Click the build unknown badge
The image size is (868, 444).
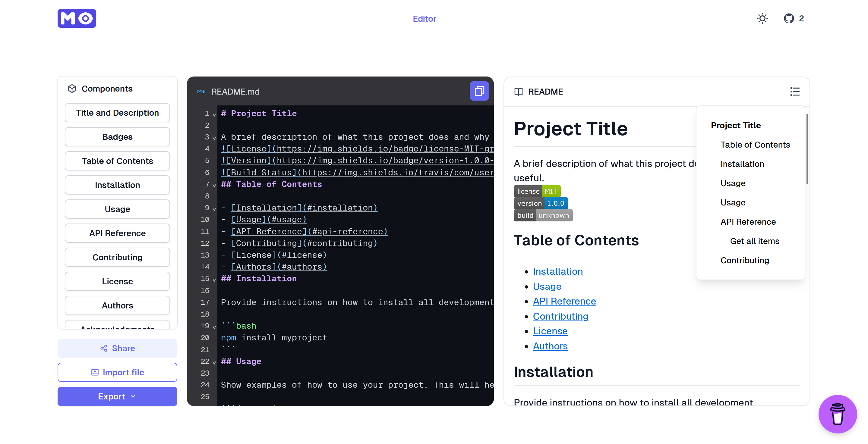point(543,215)
